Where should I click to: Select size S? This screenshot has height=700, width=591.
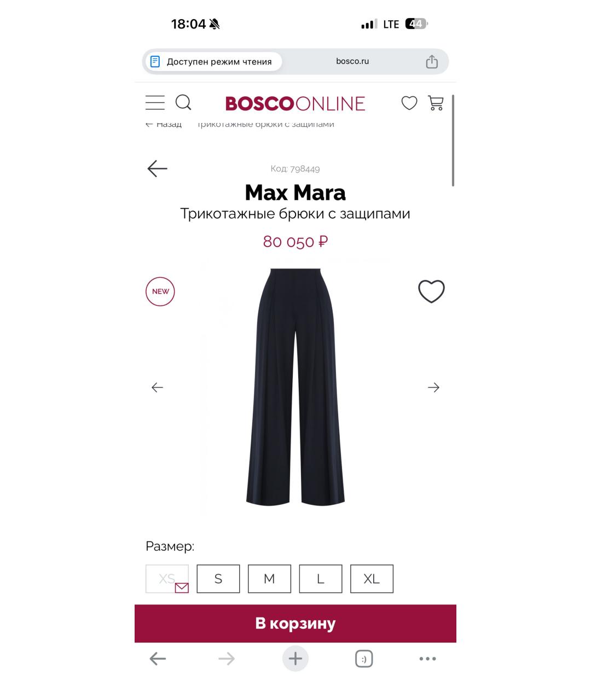coord(218,579)
